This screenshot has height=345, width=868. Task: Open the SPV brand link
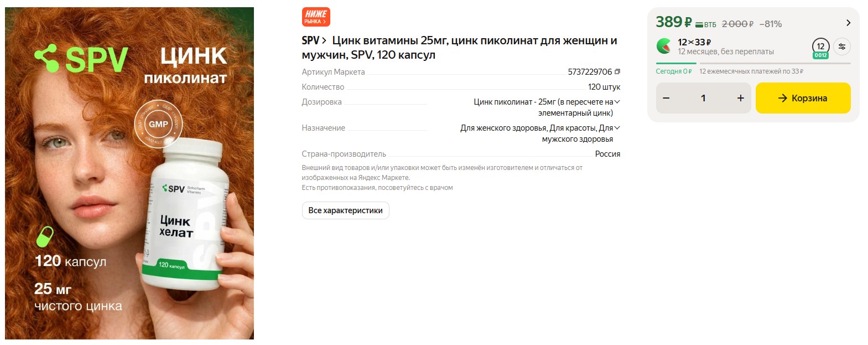pyautogui.click(x=314, y=40)
